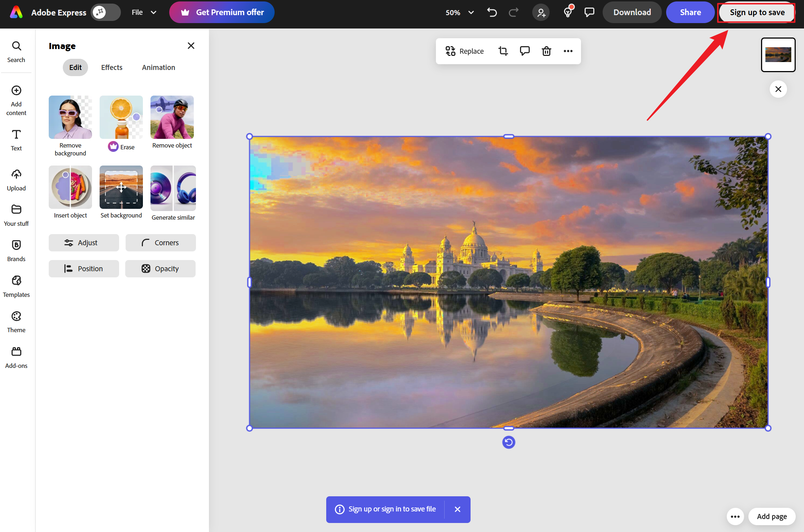Screen dimensions: 804x532
Task: Open the Opacity control
Action: (x=160, y=269)
